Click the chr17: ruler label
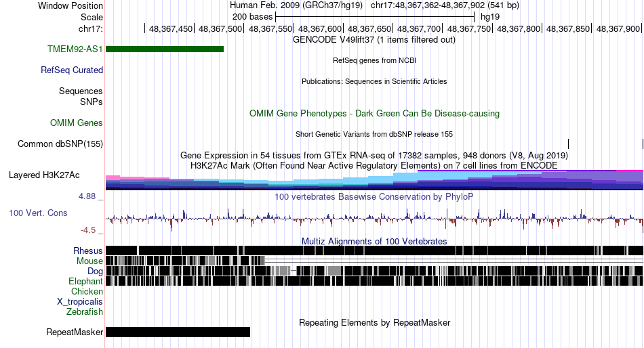Image resolution: width=644 pixels, height=348 pixels. [x=90, y=28]
